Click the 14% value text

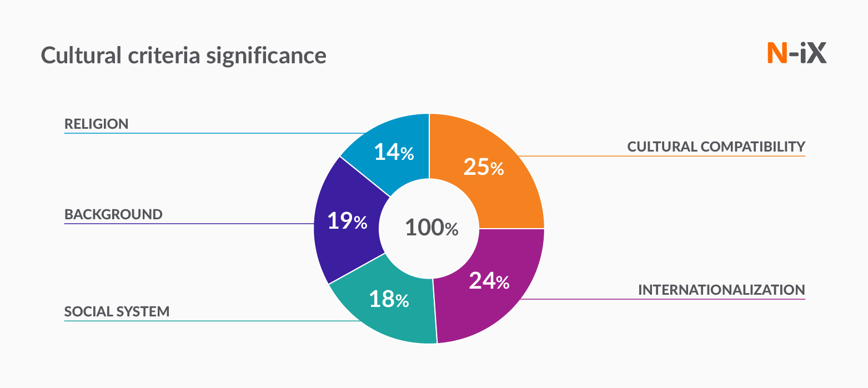(x=393, y=152)
